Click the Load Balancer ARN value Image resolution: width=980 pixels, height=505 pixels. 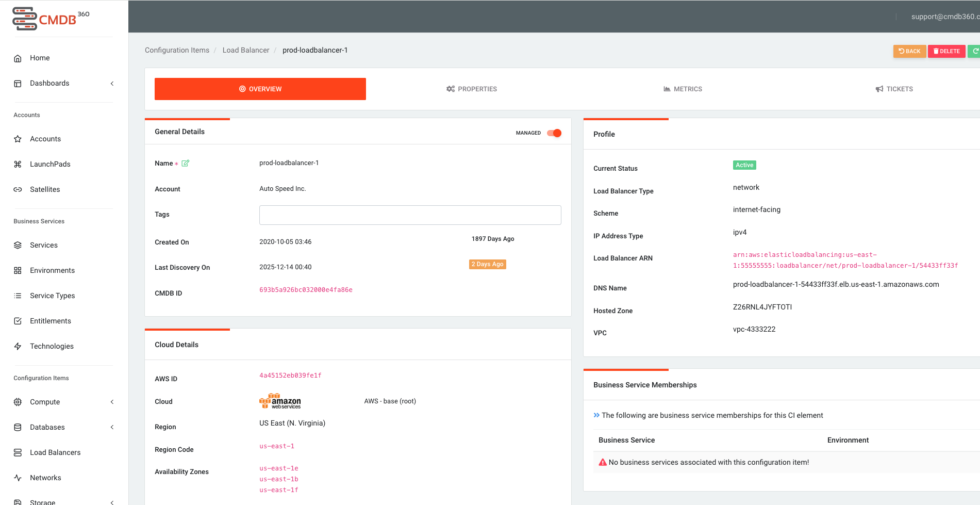click(x=845, y=260)
